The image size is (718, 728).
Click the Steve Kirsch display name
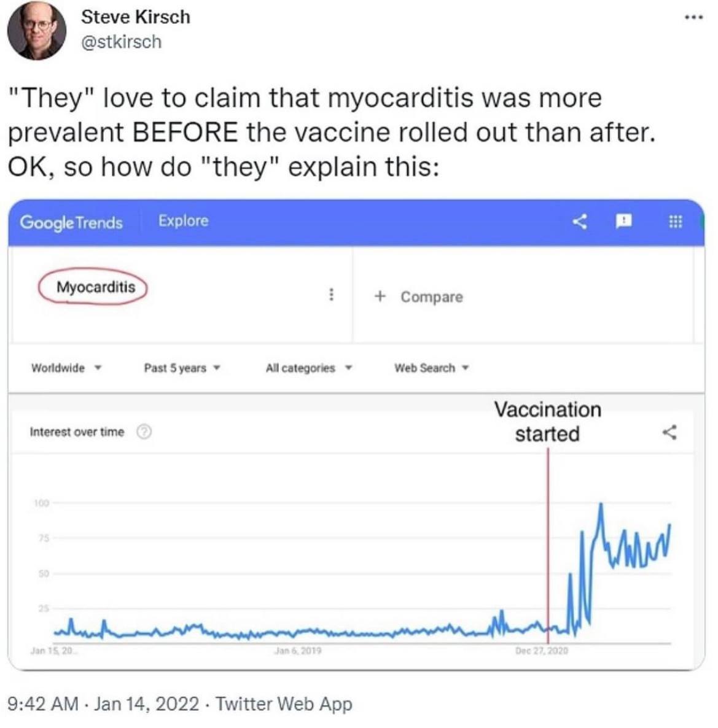coord(135,17)
